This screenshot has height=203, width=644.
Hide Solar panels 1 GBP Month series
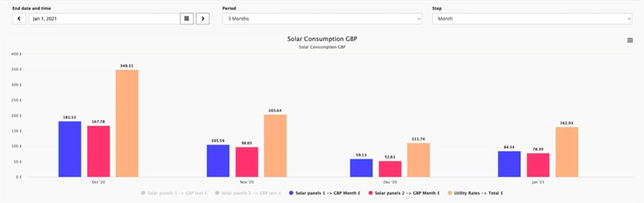click(x=325, y=193)
